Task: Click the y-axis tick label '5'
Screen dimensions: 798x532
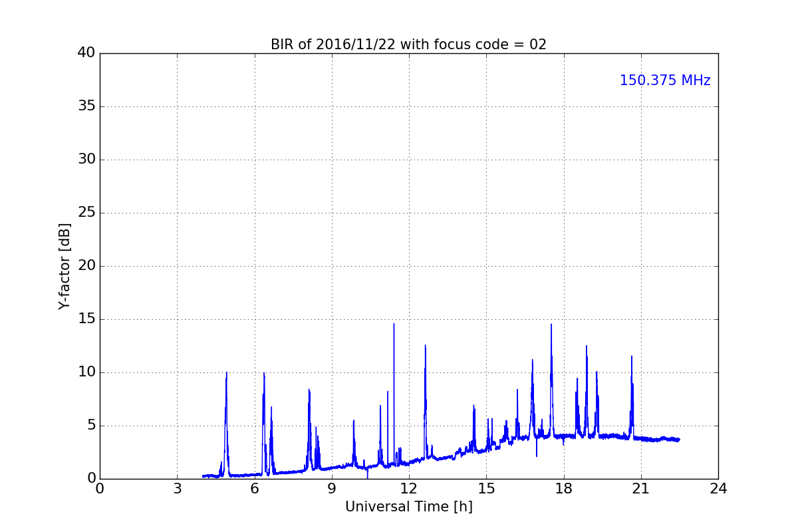Action: coord(91,426)
